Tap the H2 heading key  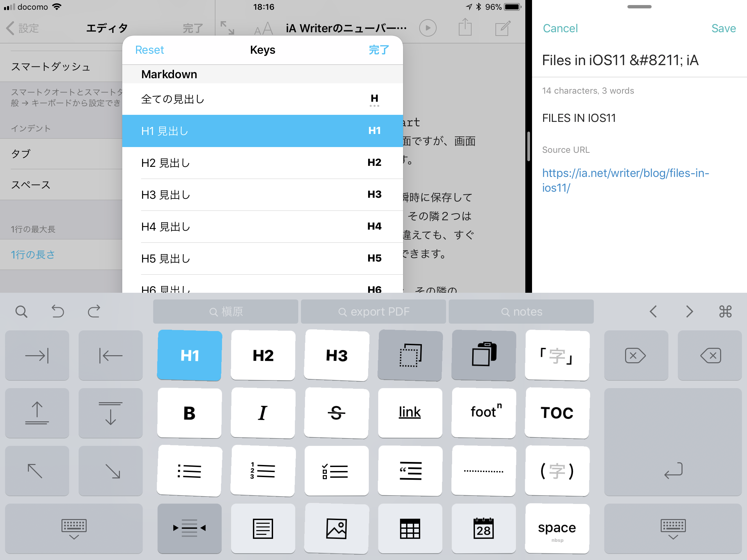(263, 356)
